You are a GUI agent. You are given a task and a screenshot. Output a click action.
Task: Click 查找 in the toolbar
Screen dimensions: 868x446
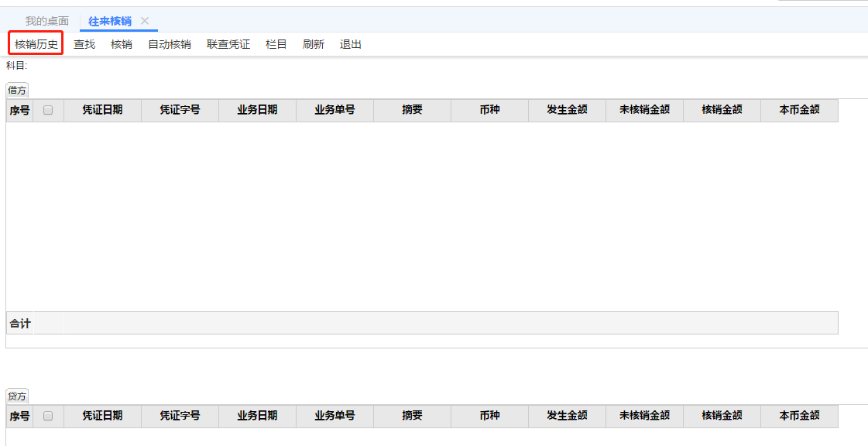coord(84,44)
